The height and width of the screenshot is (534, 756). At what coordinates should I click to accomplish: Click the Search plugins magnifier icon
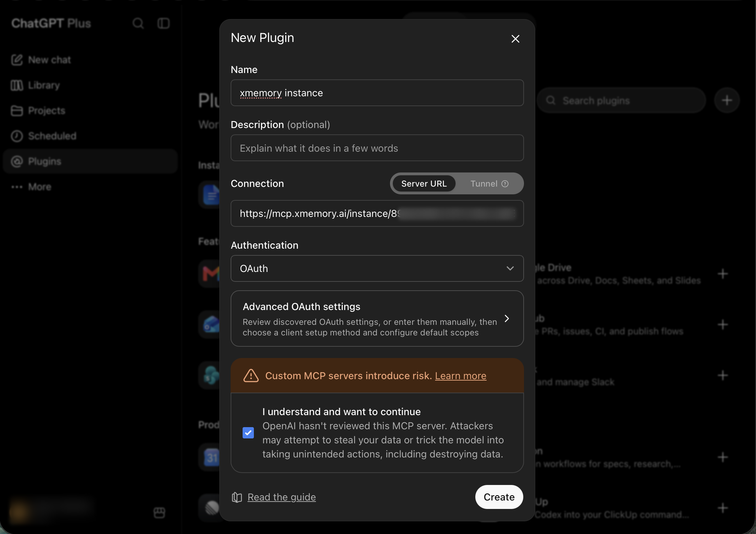pyautogui.click(x=551, y=101)
